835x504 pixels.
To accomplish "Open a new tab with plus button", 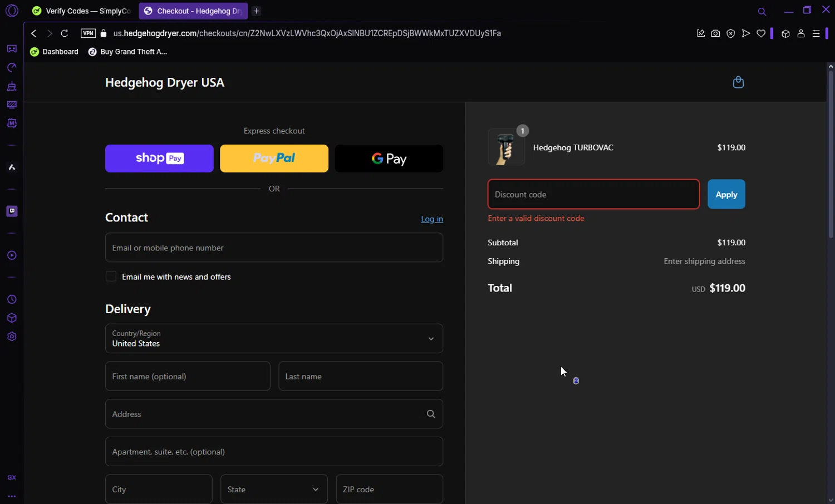I will click(257, 11).
